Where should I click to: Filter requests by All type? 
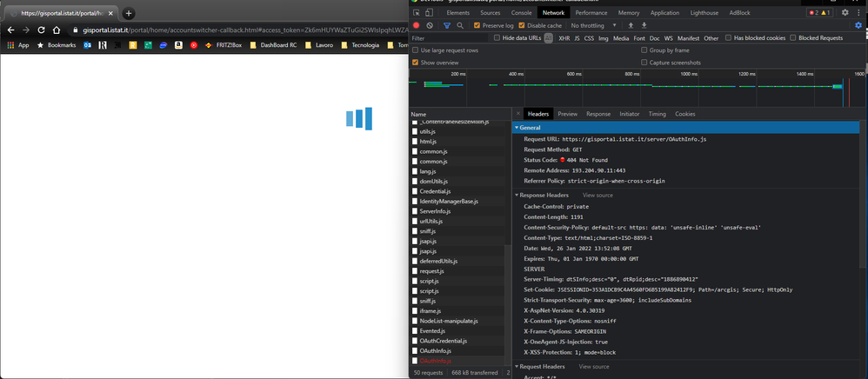pos(549,38)
